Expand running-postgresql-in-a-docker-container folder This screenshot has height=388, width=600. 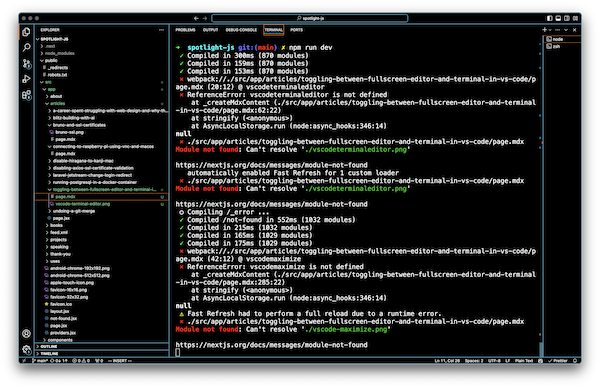click(x=101, y=182)
